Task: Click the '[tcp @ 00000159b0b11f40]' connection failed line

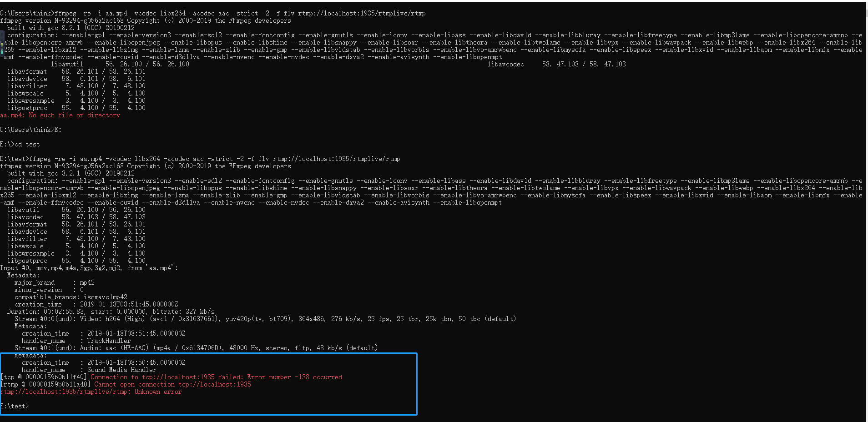Action: [172, 377]
